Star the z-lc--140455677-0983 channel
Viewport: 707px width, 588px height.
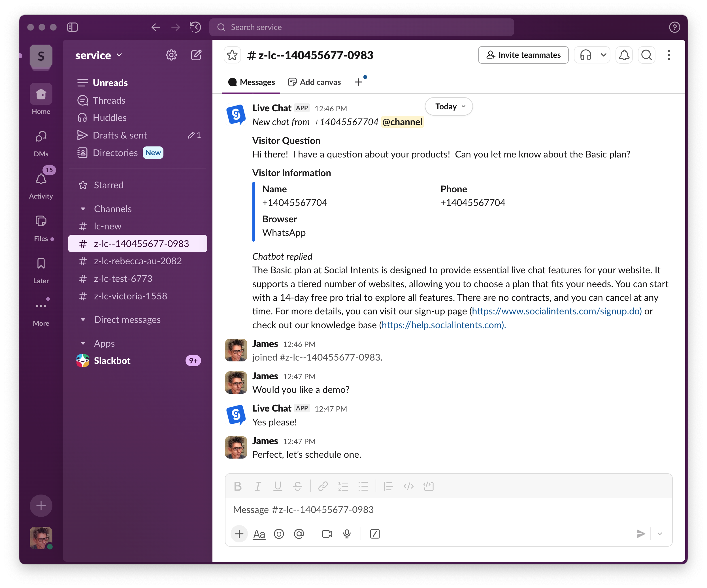[x=232, y=55]
